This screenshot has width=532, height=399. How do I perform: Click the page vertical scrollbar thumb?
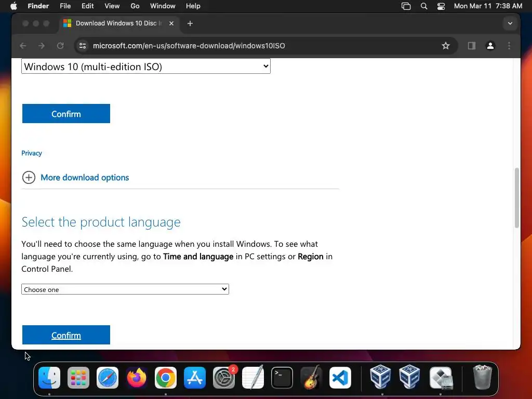coord(517,198)
